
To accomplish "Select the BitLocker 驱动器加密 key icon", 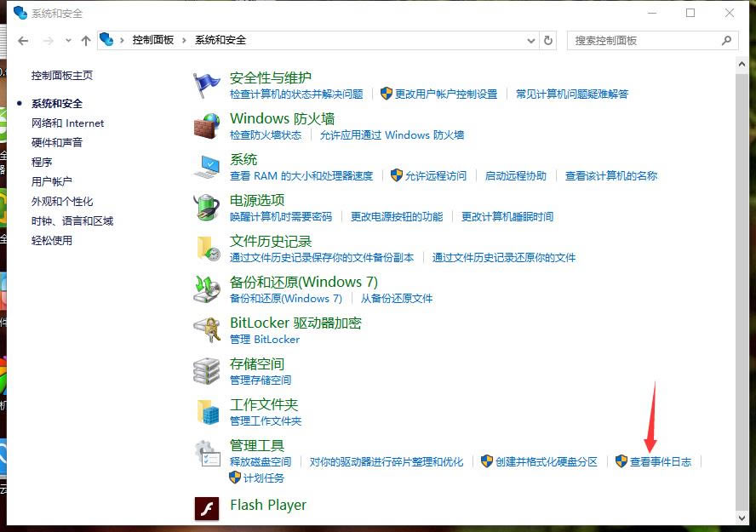I will pyautogui.click(x=207, y=329).
